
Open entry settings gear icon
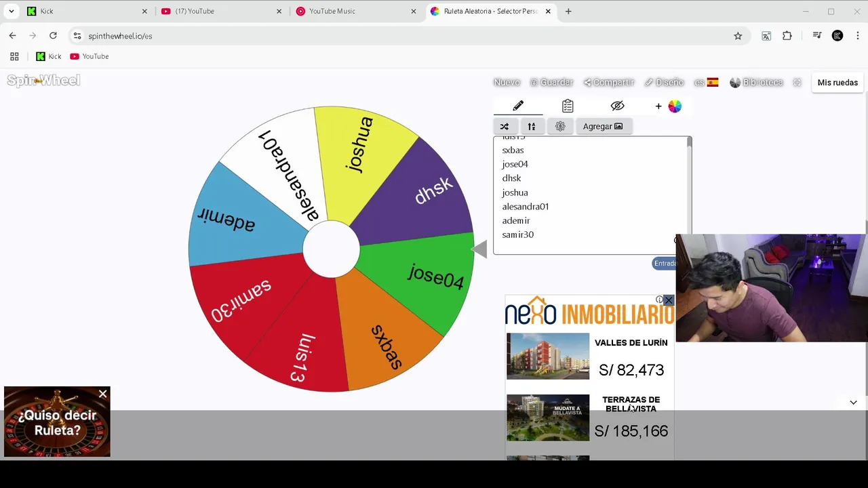560,127
